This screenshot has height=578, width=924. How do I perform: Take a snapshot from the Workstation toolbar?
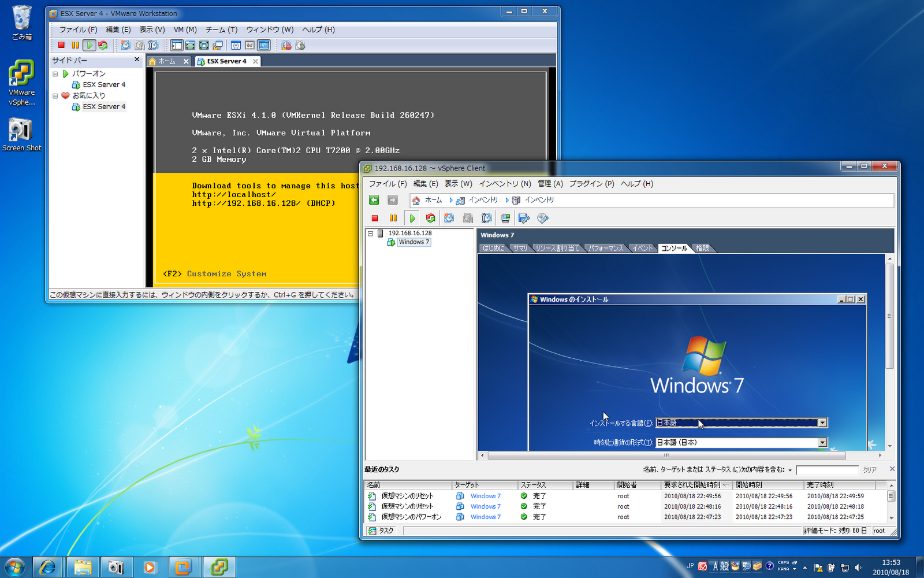pyautogui.click(x=125, y=45)
